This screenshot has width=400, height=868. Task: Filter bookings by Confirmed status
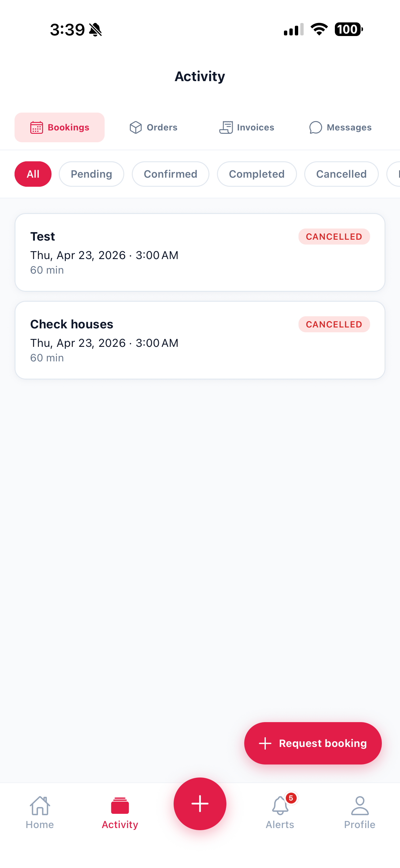tap(170, 174)
